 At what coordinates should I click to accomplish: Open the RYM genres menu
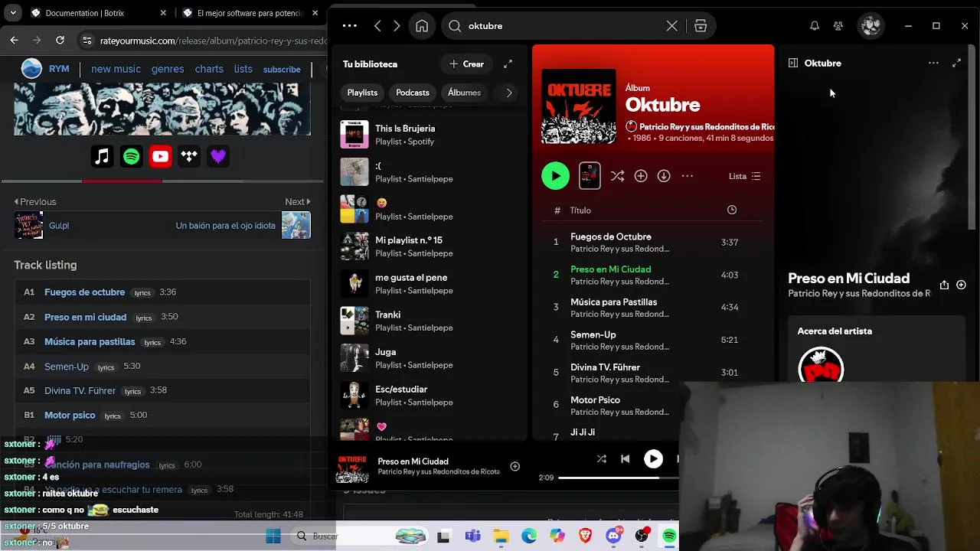[168, 69]
